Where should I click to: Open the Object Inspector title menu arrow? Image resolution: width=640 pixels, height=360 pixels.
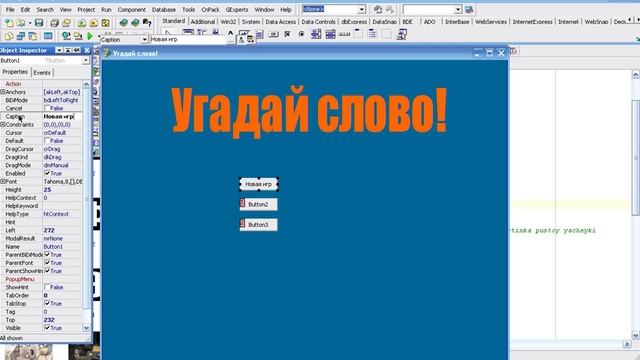point(59,50)
